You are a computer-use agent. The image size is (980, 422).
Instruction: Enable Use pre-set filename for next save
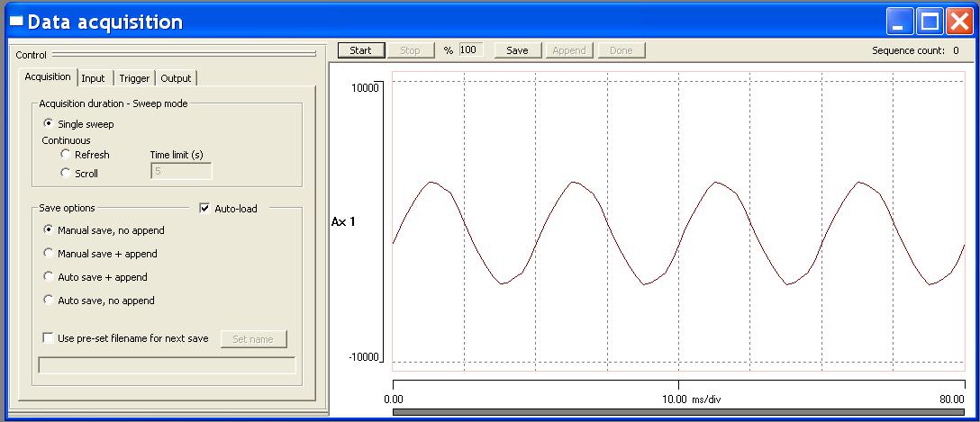click(49, 338)
